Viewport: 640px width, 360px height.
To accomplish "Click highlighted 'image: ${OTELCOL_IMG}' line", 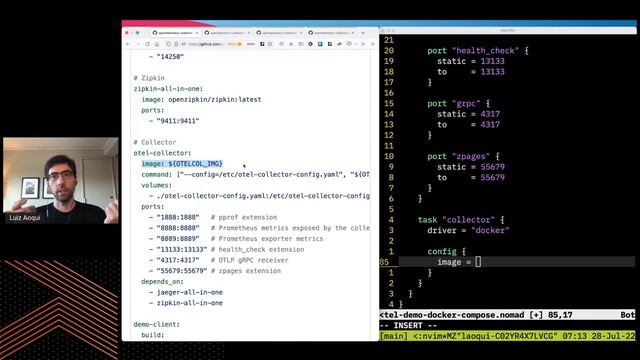I will 182,164.
